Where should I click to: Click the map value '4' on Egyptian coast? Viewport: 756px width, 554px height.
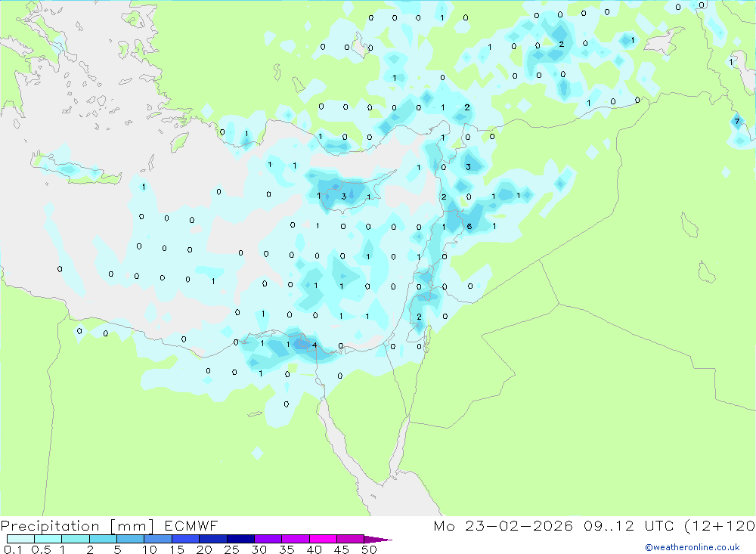[x=314, y=345]
